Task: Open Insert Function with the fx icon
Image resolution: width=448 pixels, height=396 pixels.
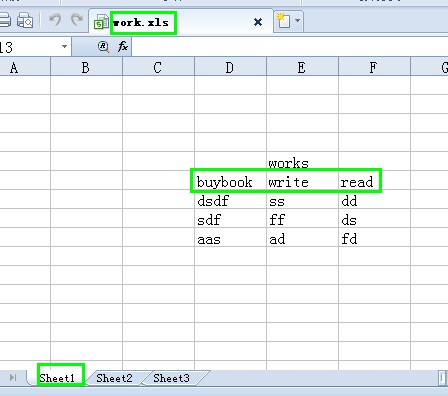Action: click(x=123, y=47)
